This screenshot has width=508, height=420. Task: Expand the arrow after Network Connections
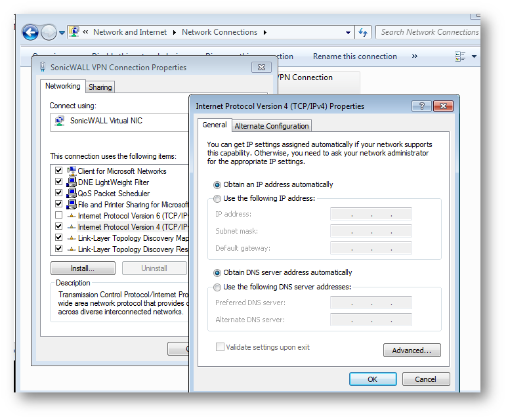tap(265, 32)
